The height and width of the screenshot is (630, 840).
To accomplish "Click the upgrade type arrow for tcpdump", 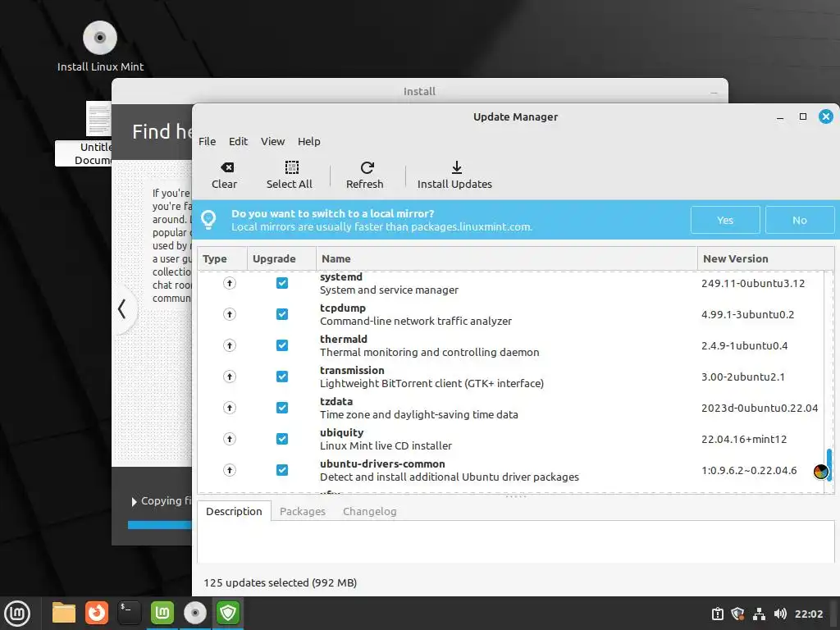I will [230, 314].
